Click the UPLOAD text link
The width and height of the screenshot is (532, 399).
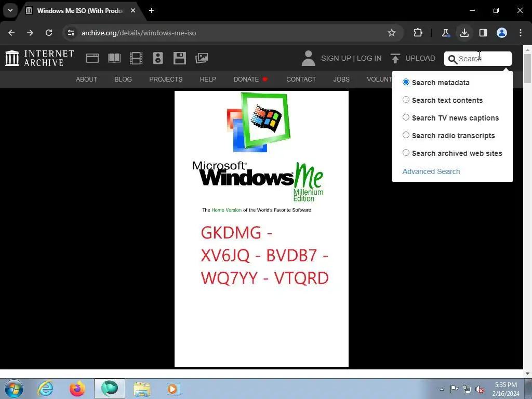pos(420,58)
